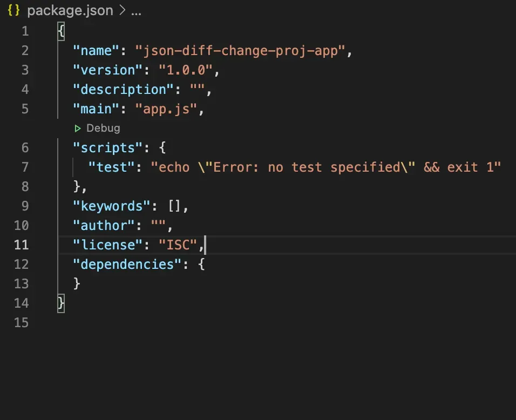Click the green Debug play triangle icon
The image size is (516, 420).
coord(78,128)
